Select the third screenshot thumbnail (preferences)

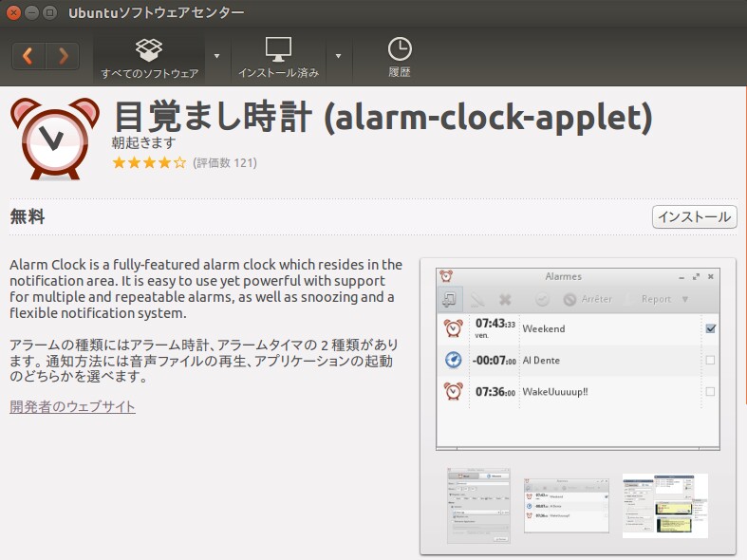coord(665,506)
